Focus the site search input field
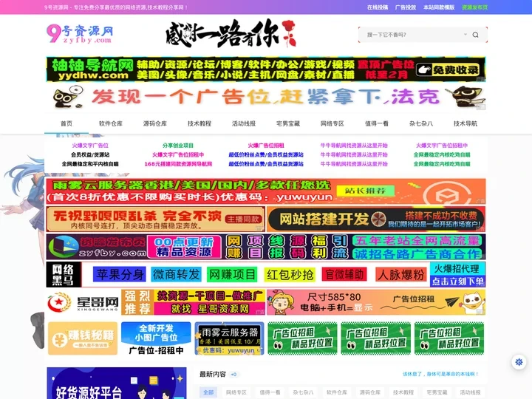The image size is (532, 399). point(414,35)
